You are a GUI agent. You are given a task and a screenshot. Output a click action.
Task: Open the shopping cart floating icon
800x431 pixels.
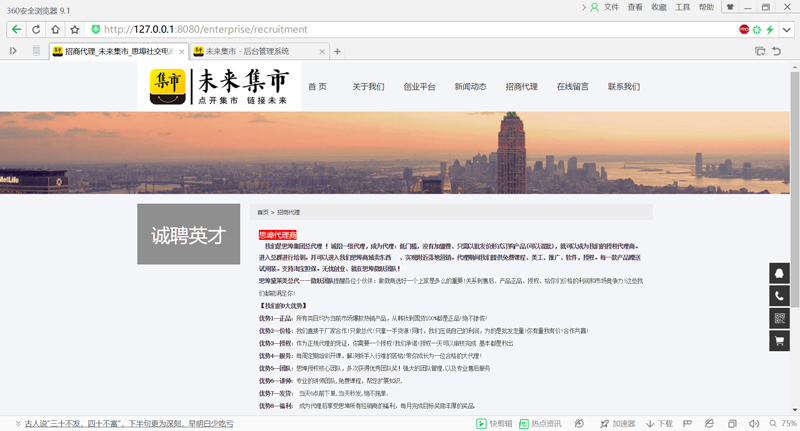(x=779, y=341)
